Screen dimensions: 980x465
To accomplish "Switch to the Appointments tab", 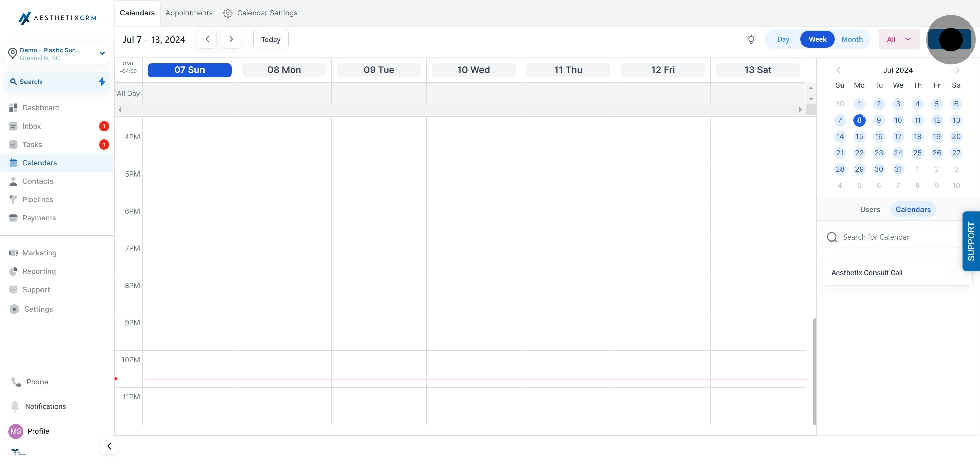I will click(x=189, y=13).
